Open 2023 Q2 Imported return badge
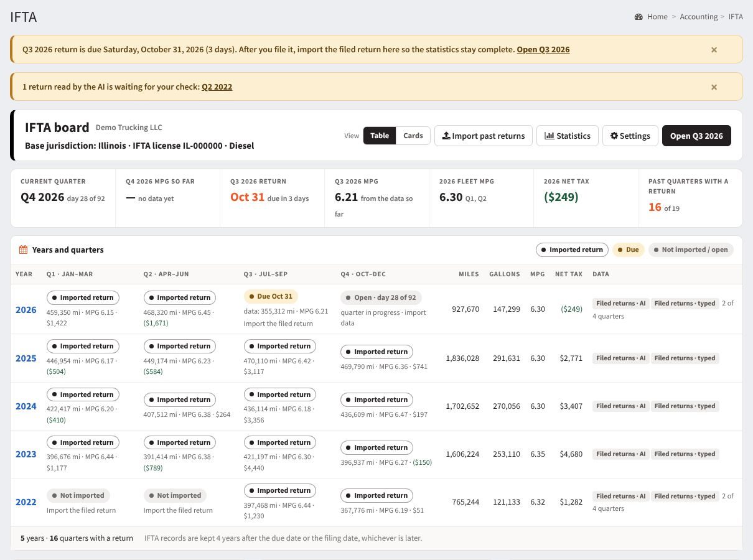 pyautogui.click(x=180, y=442)
